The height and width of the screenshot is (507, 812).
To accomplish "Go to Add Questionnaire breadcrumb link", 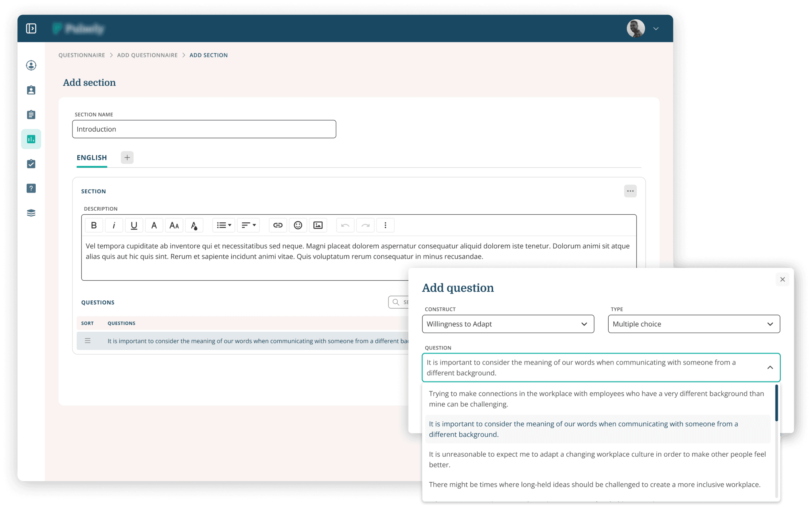I will tap(147, 55).
